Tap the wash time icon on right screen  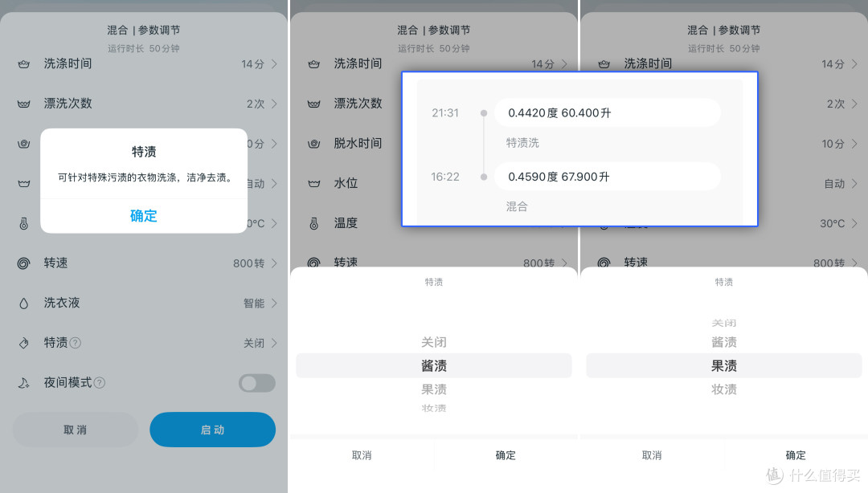click(x=604, y=64)
